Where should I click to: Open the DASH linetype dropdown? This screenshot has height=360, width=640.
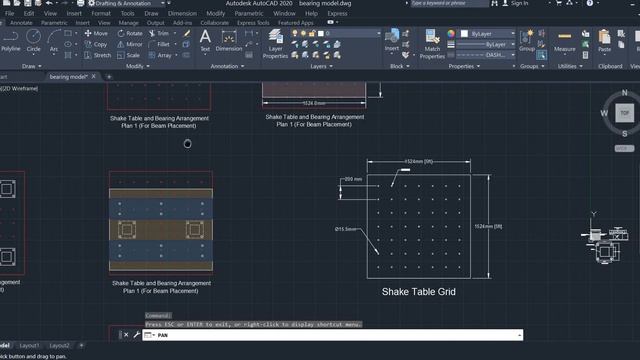(513, 55)
